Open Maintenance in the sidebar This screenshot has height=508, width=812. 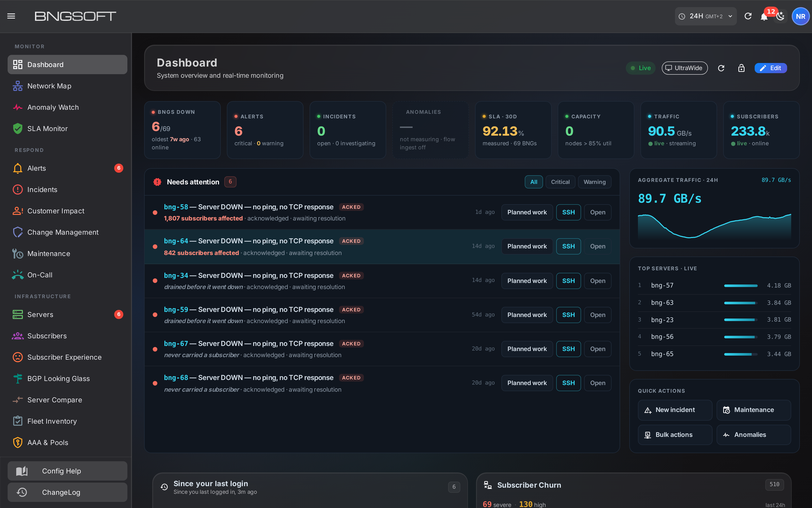67,254
